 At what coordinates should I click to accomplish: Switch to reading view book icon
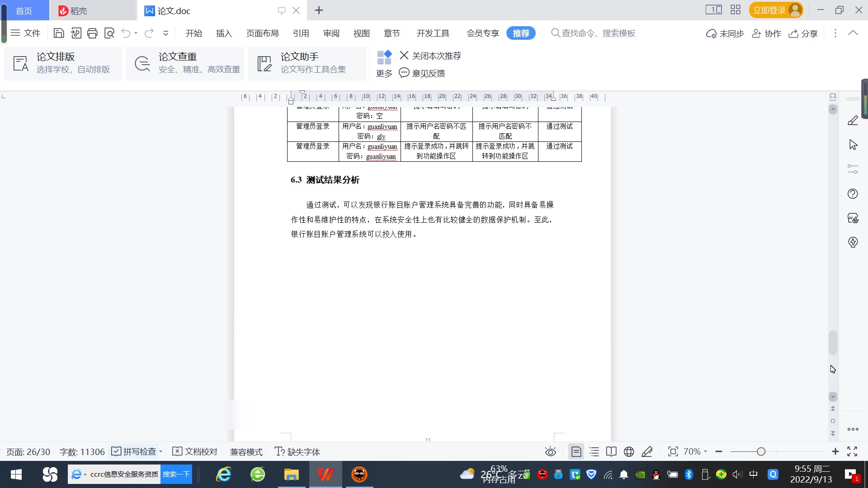[x=611, y=452]
